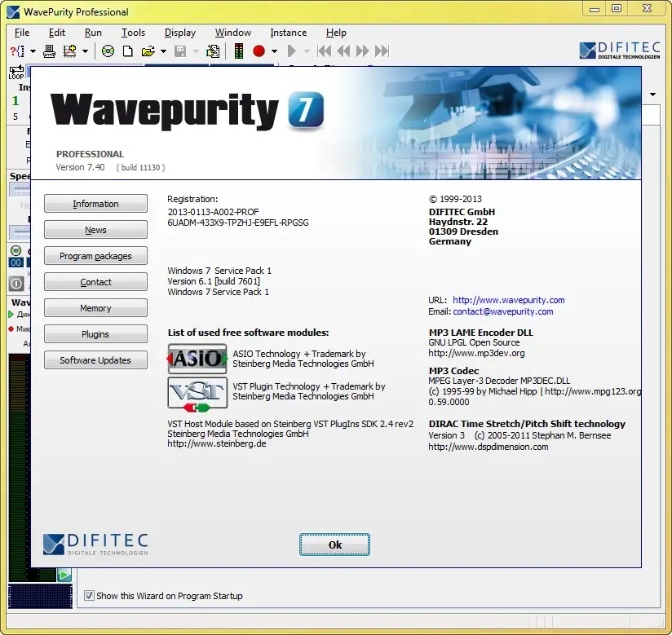Open the Window menu
672x635 pixels.
click(x=233, y=33)
